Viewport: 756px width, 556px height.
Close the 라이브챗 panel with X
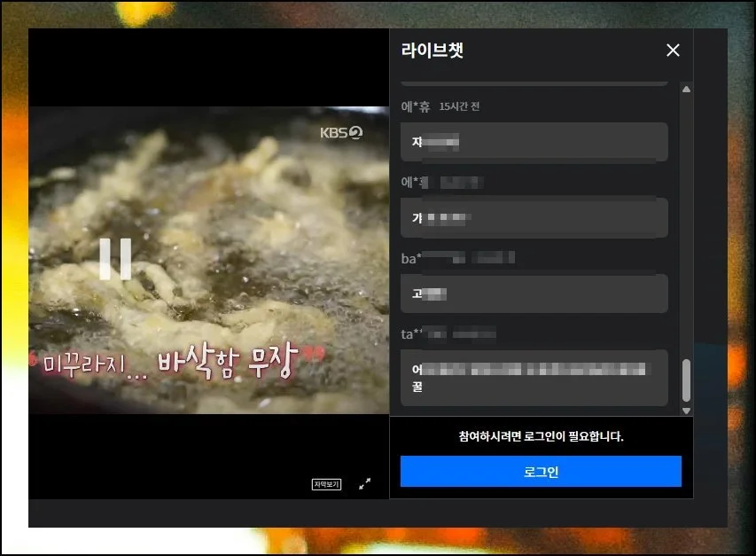(x=673, y=51)
